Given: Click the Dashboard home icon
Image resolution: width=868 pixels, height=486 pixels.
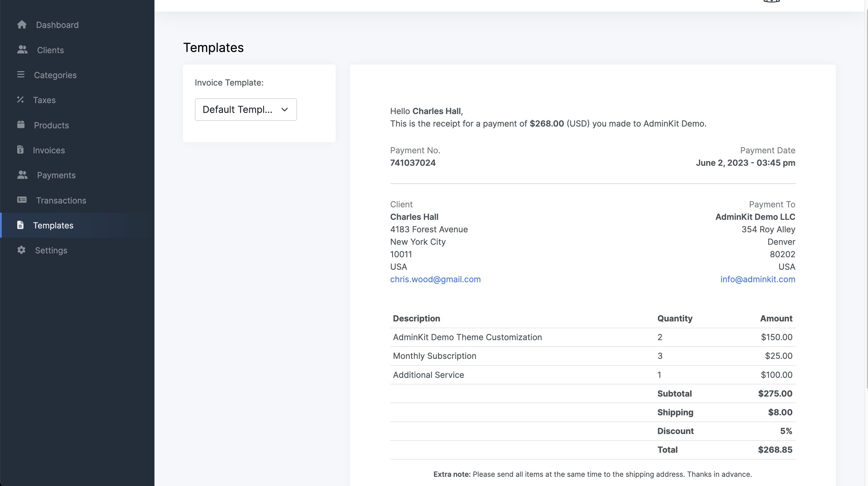Looking at the screenshot, I should pos(22,25).
